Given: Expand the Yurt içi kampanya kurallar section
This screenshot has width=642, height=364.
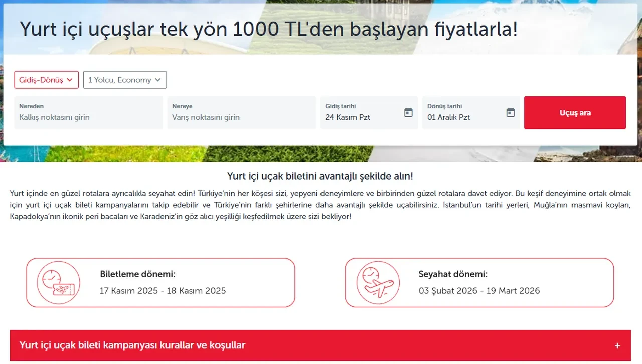Looking at the screenshot, I should click(321, 345).
